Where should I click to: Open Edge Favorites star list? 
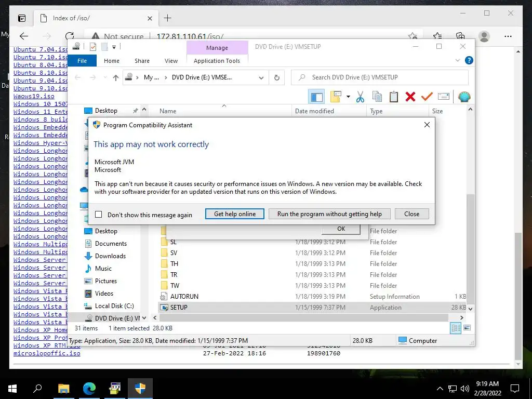[437, 36]
